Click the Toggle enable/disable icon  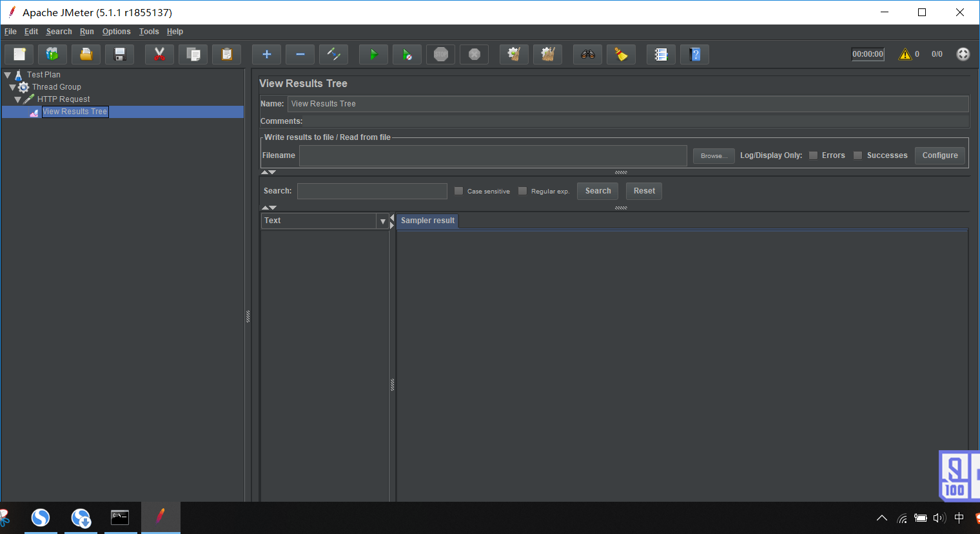[333, 55]
